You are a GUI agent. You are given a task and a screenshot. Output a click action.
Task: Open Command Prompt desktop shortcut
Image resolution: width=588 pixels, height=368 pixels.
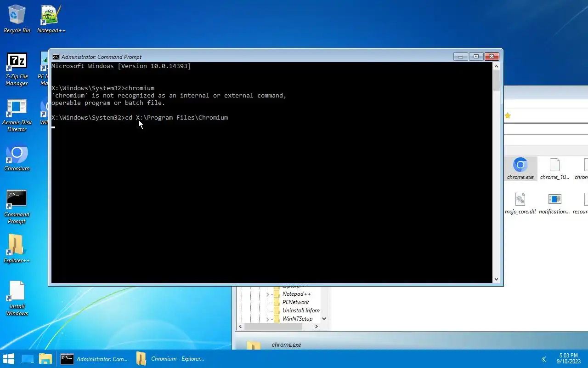[x=17, y=207]
